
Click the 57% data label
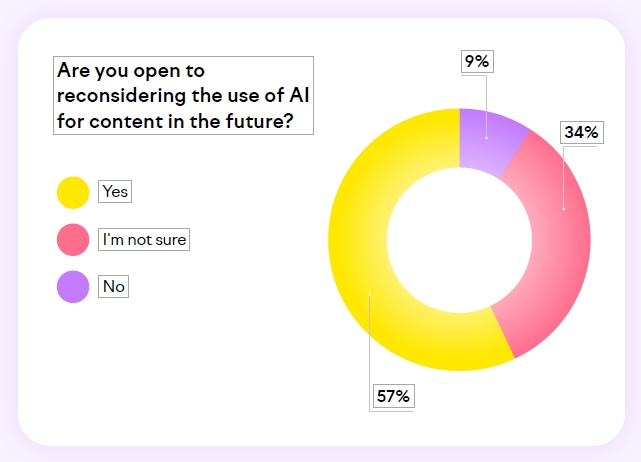[x=394, y=396]
